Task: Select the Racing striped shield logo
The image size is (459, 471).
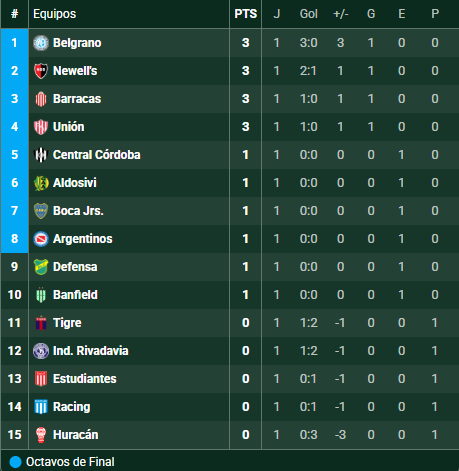Action: [41, 407]
